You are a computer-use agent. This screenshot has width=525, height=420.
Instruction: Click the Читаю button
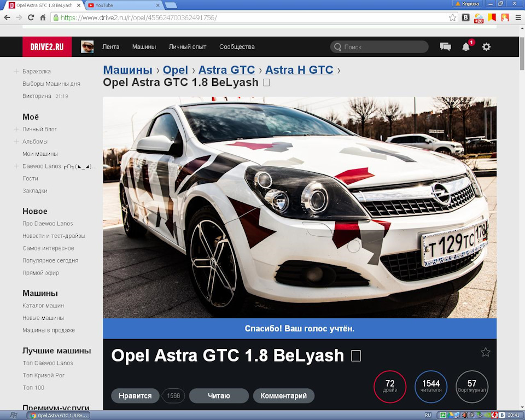coord(219,396)
